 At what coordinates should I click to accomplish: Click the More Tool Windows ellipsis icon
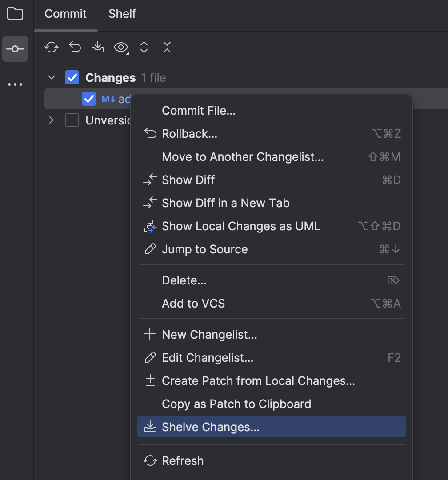15,84
